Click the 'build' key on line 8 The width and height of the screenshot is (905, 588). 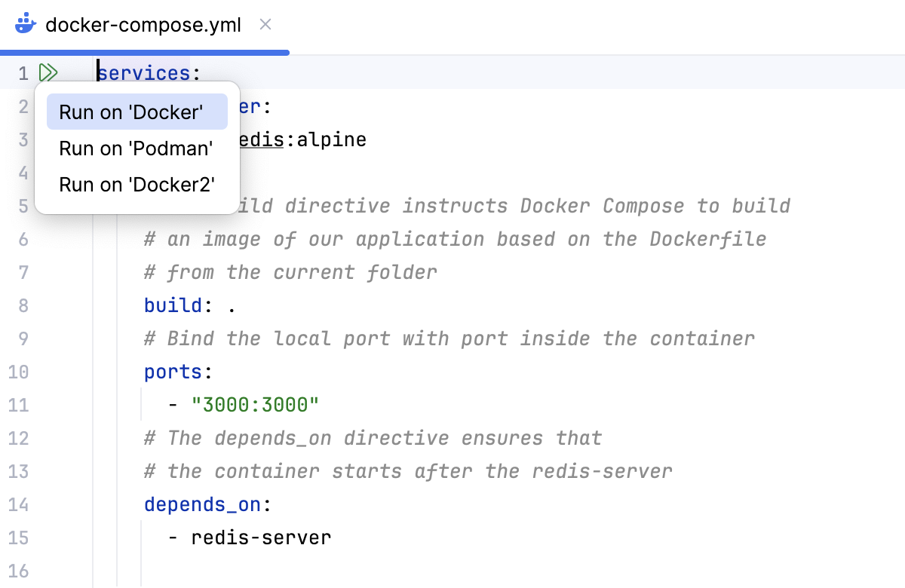173,305
